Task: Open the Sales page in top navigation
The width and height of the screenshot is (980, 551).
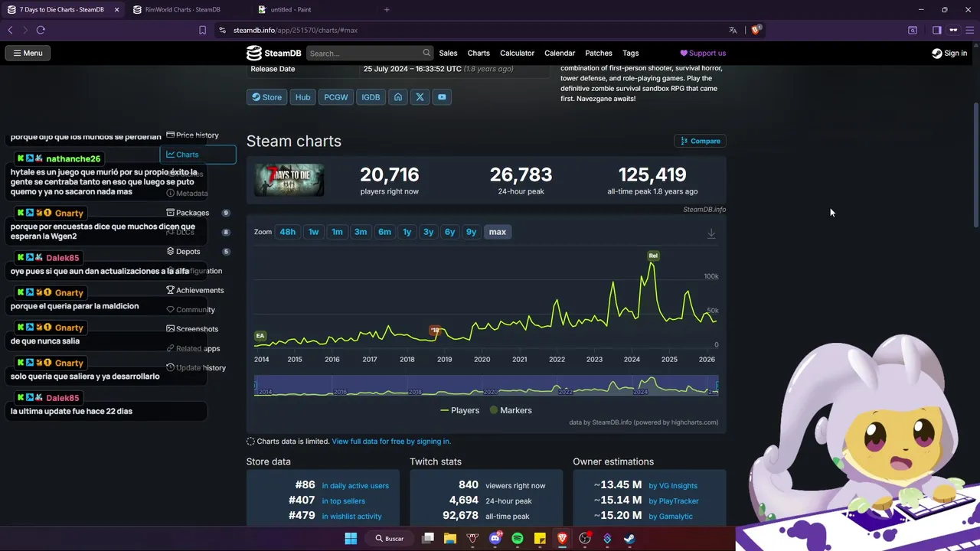Action: pos(448,53)
